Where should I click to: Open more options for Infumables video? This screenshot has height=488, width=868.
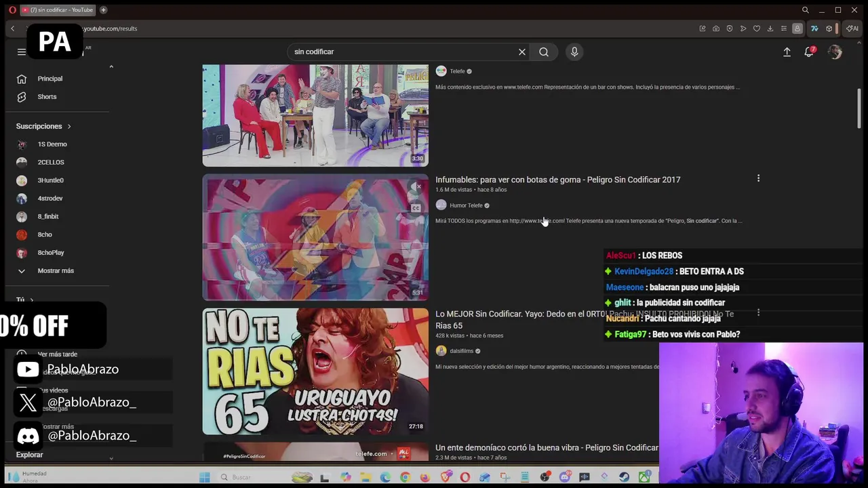[758, 178]
